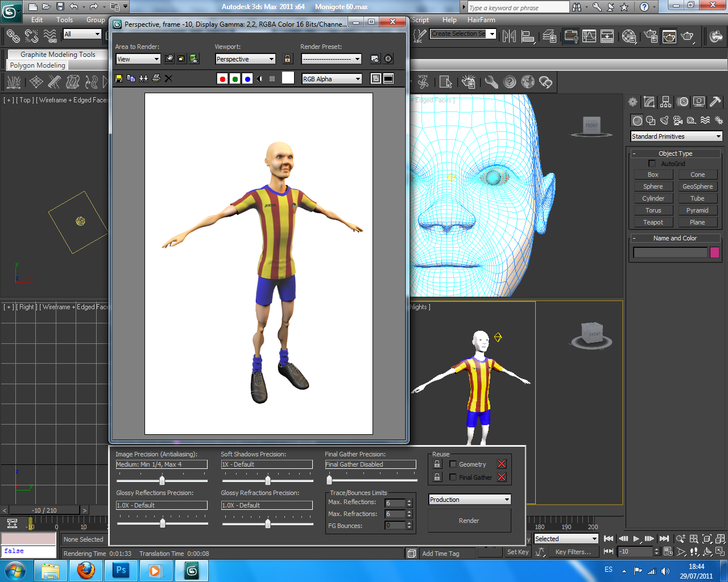This screenshot has height=582, width=728.
Task: Click the large Render button
Action: tap(469, 521)
